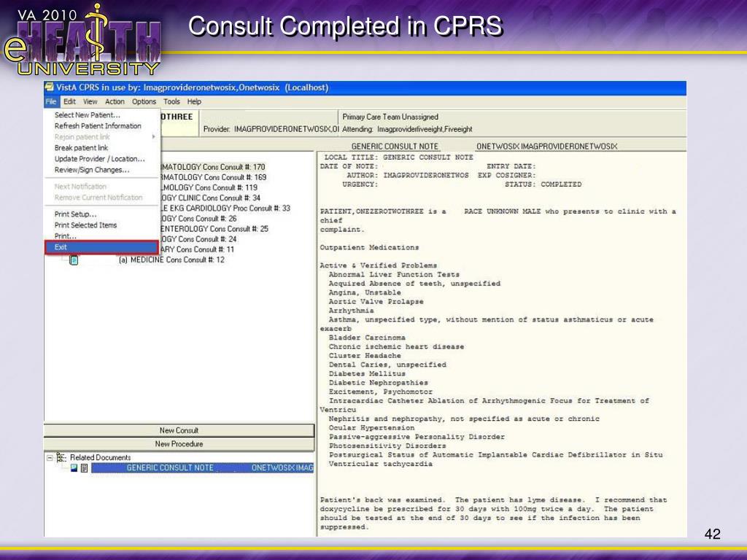Select consult number 26 row

(x=198, y=219)
